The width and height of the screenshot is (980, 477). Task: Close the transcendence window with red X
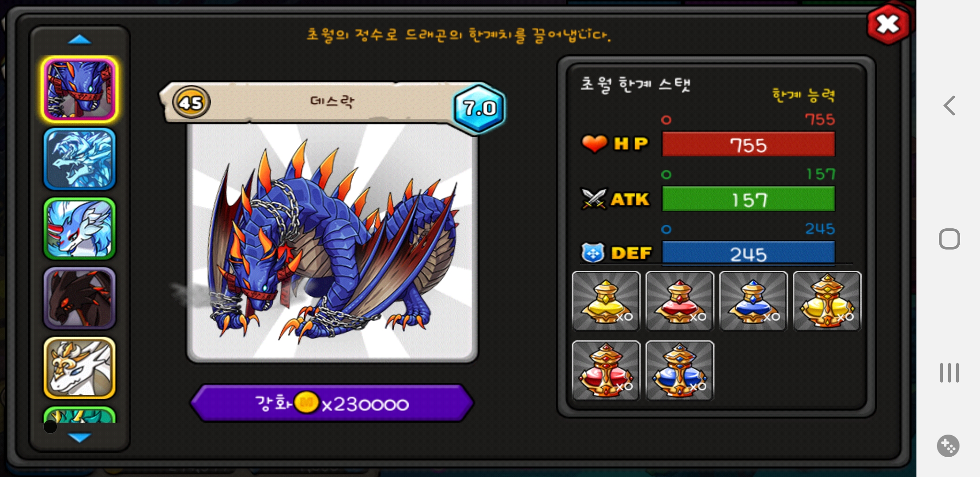tap(888, 24)
